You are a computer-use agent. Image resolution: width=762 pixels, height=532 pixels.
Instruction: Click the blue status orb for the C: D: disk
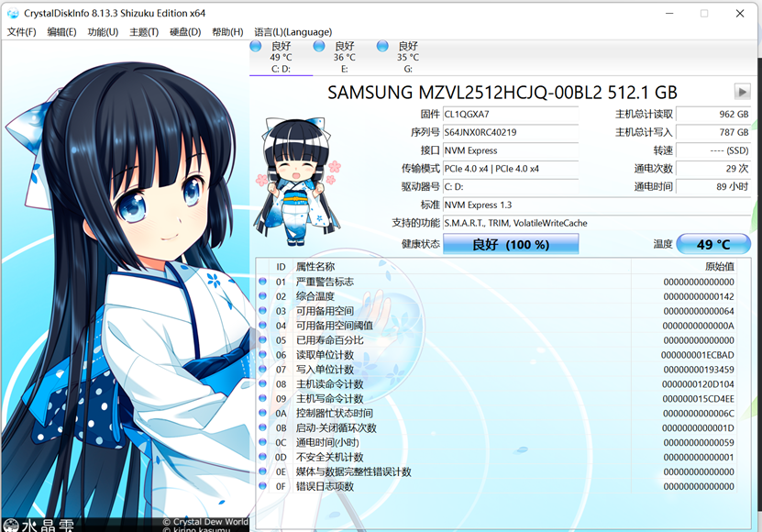(256, 46)
